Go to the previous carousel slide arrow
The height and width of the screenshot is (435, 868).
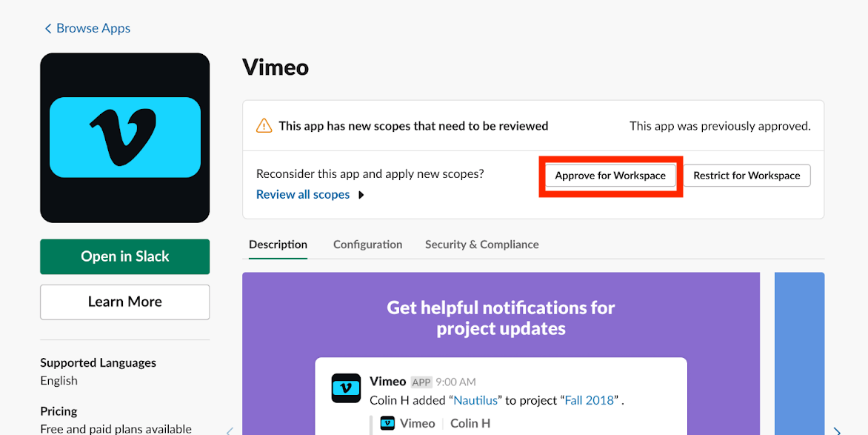click(x=230, y=431)
